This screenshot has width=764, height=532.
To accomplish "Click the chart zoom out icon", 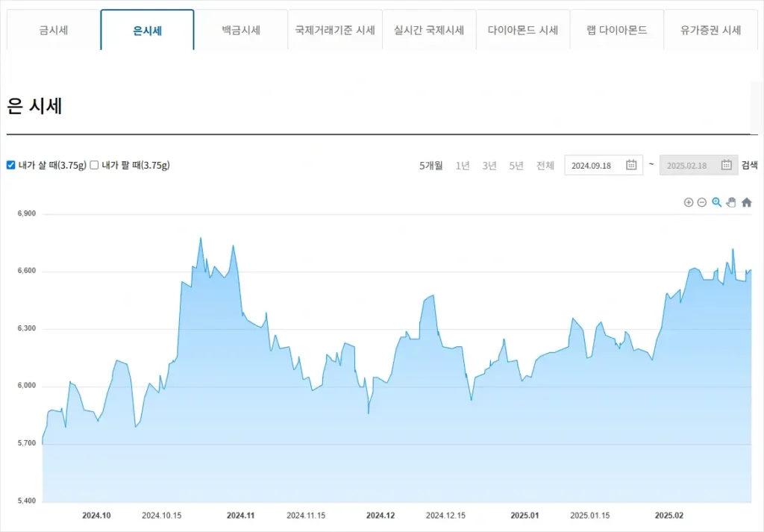I will [x=702, y=202].
